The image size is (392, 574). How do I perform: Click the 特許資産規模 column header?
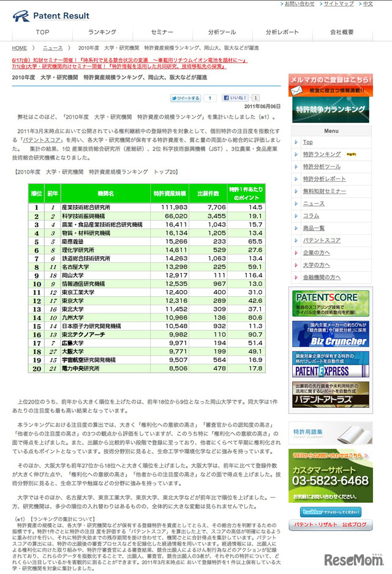[x=170, y=193]
